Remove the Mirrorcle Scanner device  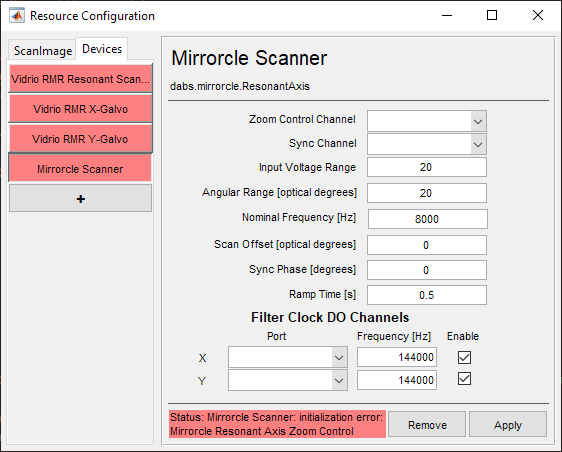click(x=427, y=424)
